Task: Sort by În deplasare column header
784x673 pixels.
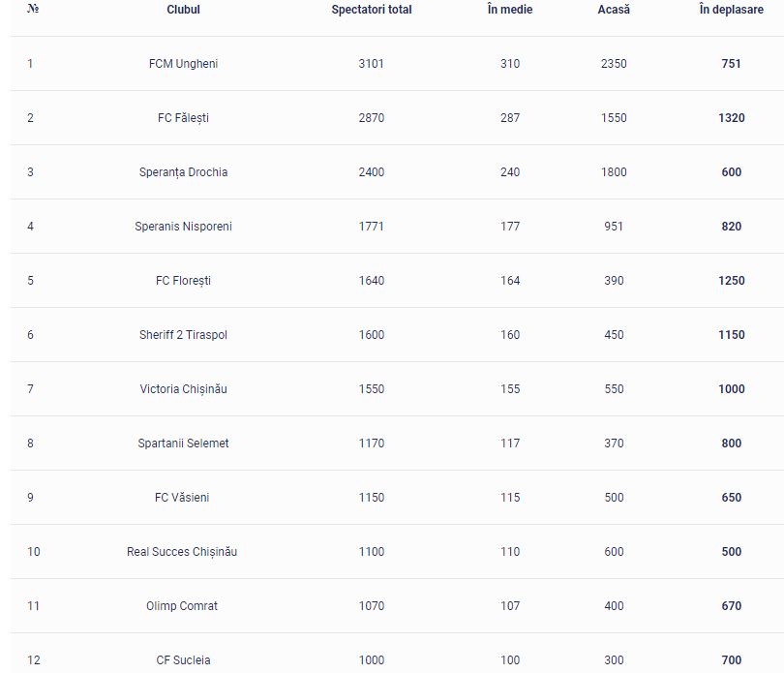Action: 731,10
